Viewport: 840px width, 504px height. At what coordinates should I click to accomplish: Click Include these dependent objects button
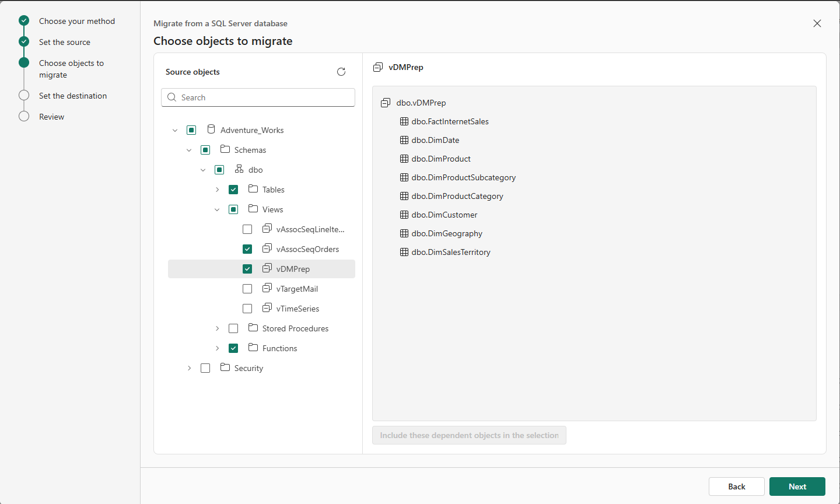tap(469, 435)
